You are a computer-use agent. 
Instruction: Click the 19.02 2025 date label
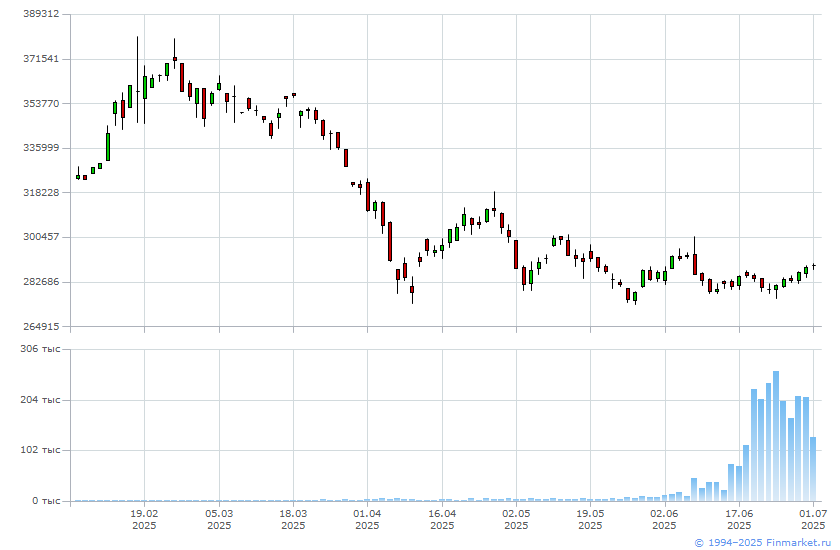(x=144, y=519)
